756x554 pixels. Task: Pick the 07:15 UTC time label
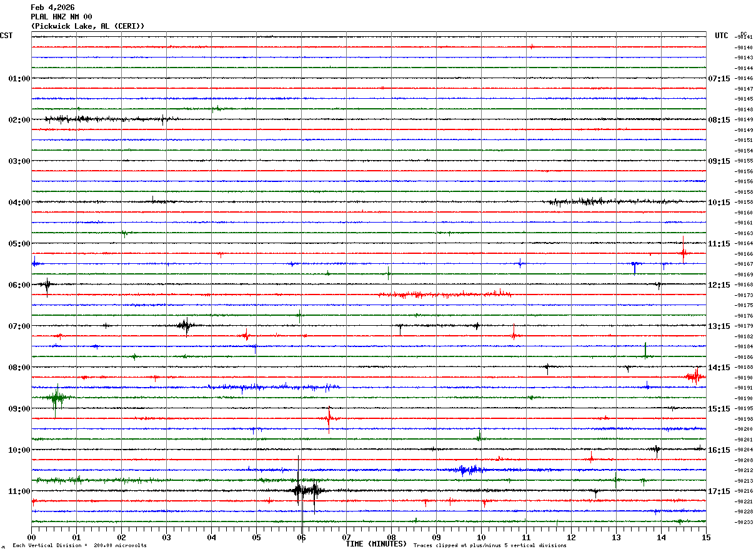[x=719, y=79]
